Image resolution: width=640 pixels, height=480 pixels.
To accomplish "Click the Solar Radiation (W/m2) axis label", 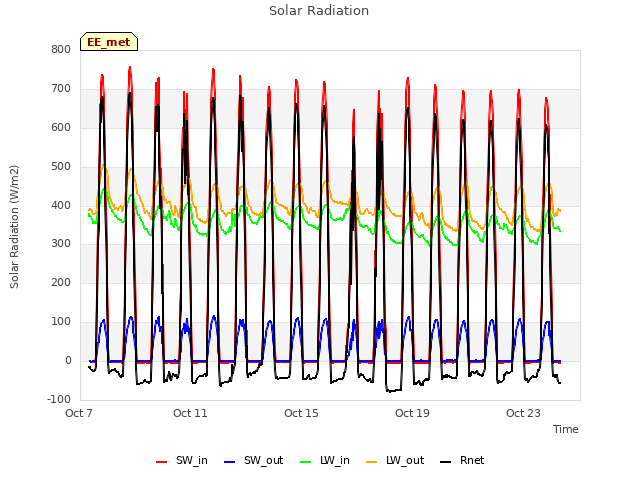I will tap(14, 227).
